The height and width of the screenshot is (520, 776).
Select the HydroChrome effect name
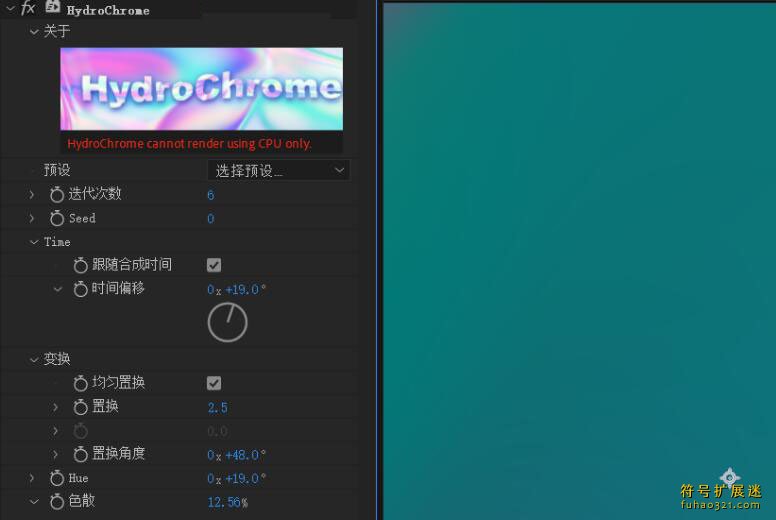[x=108, y=10]
